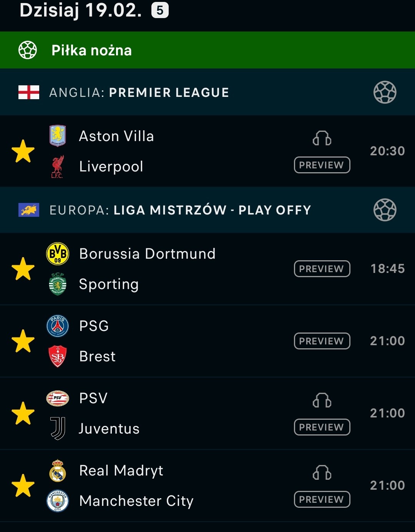Click the Europe flag icon
Viewport: 415px width, 532px height.
(29, 210)
